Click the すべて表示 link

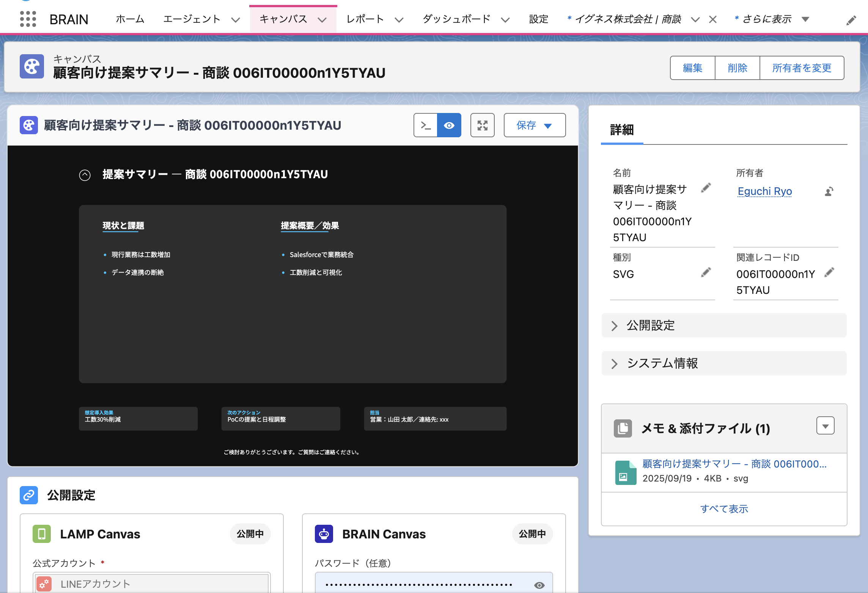tap(724, 509)
